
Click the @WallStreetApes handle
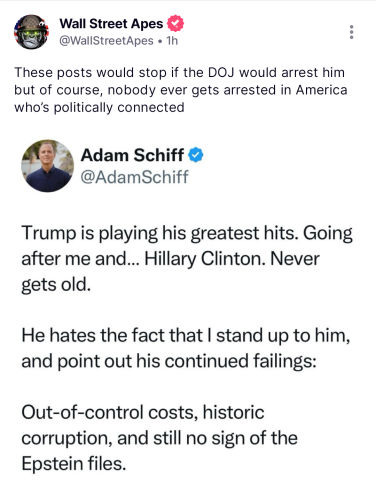(x=106, y=41)
